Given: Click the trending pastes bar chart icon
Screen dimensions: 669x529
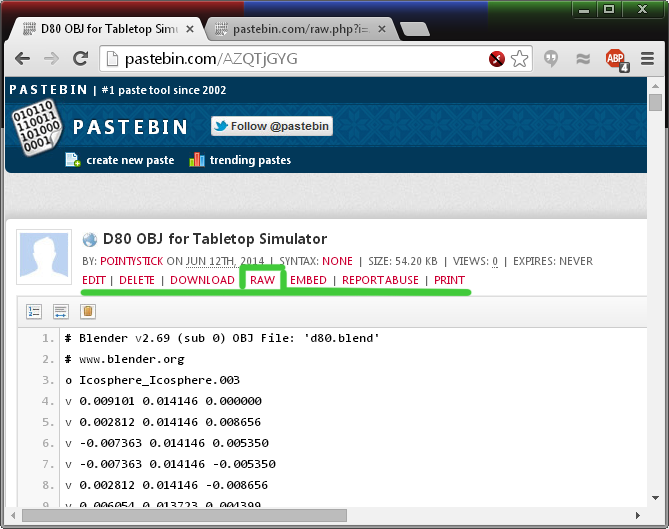Looking at the screenshot, I should point(197,160).
